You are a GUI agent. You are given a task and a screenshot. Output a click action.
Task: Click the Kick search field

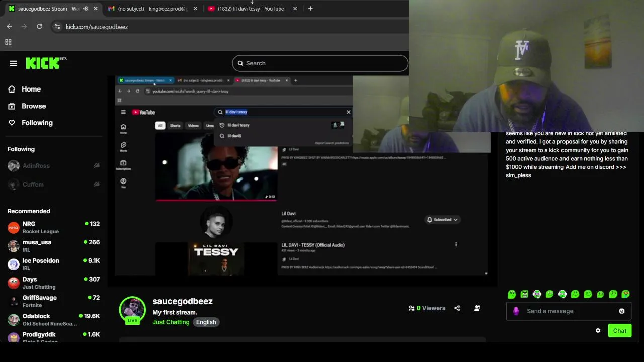pyautogui.click(x=320, y=63)
